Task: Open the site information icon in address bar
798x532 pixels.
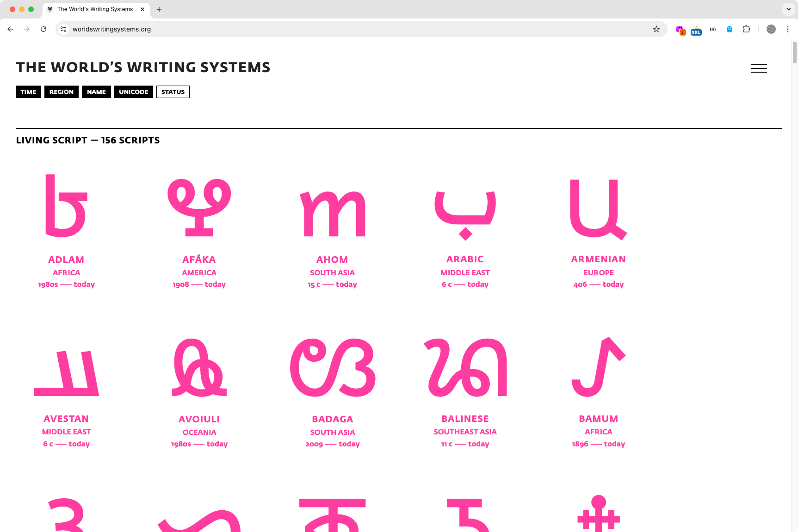Action: pyautogui.click(x=64, y=29)
